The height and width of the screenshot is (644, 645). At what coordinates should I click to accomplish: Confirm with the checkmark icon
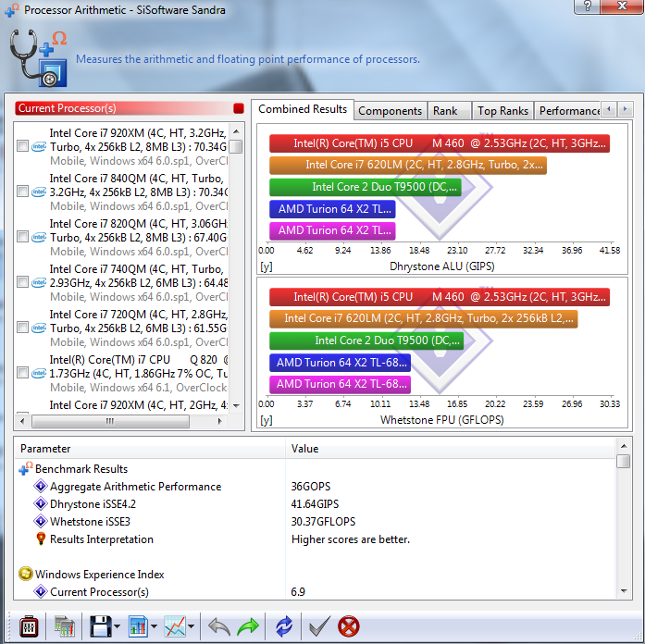(319, 626)
